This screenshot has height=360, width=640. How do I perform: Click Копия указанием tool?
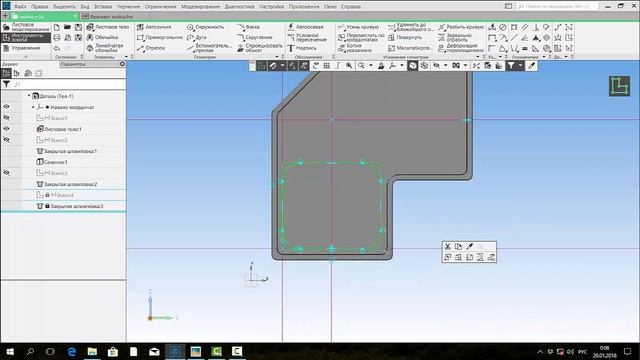[355, 48]
